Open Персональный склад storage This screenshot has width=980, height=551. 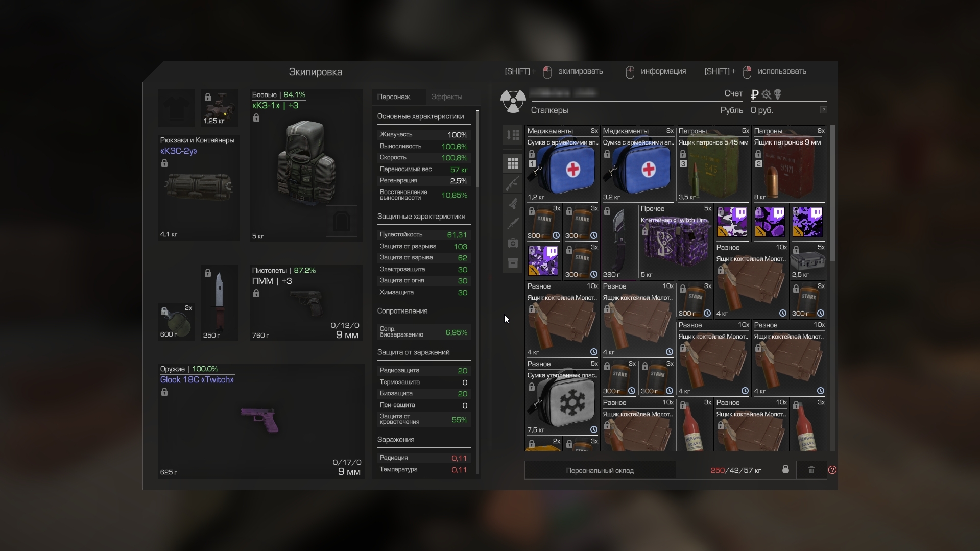[x=600, y=470]
